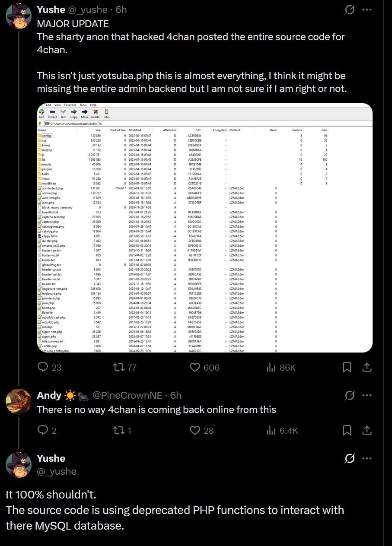Screen dimensions: 392x546
Task: Open more options on Yushe's top tweet
Action: tap(367, 10)
